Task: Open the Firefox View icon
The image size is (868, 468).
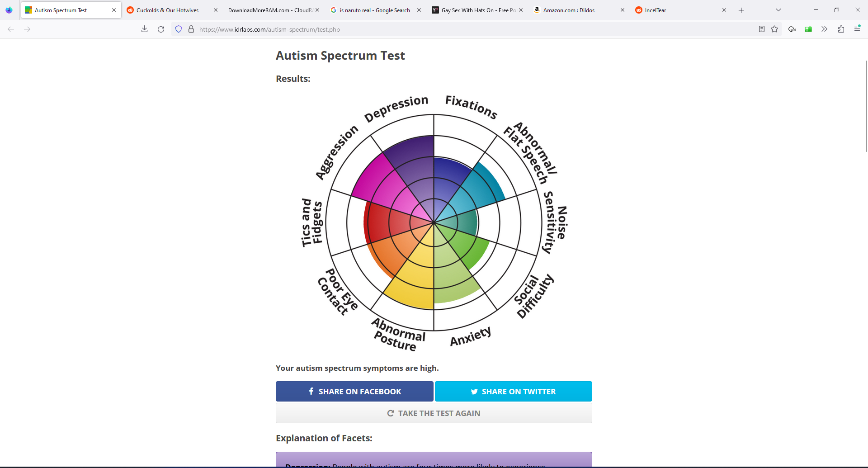Action: [x=9, y=10]
